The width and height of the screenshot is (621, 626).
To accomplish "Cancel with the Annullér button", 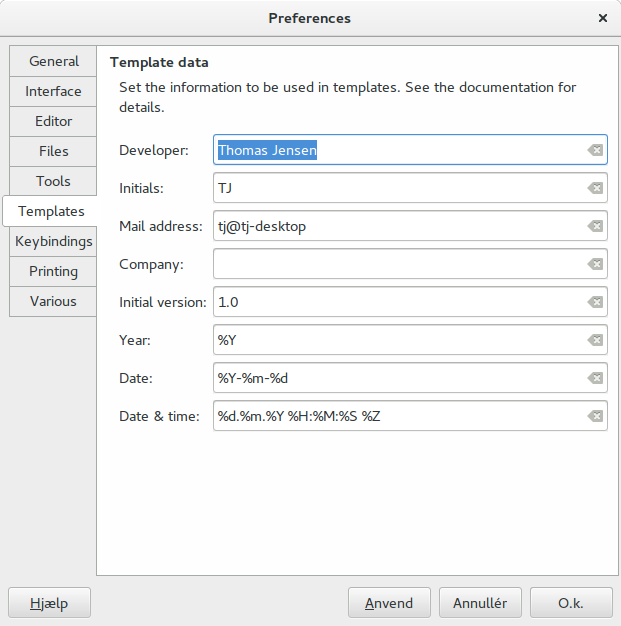I will click(480, 603).
